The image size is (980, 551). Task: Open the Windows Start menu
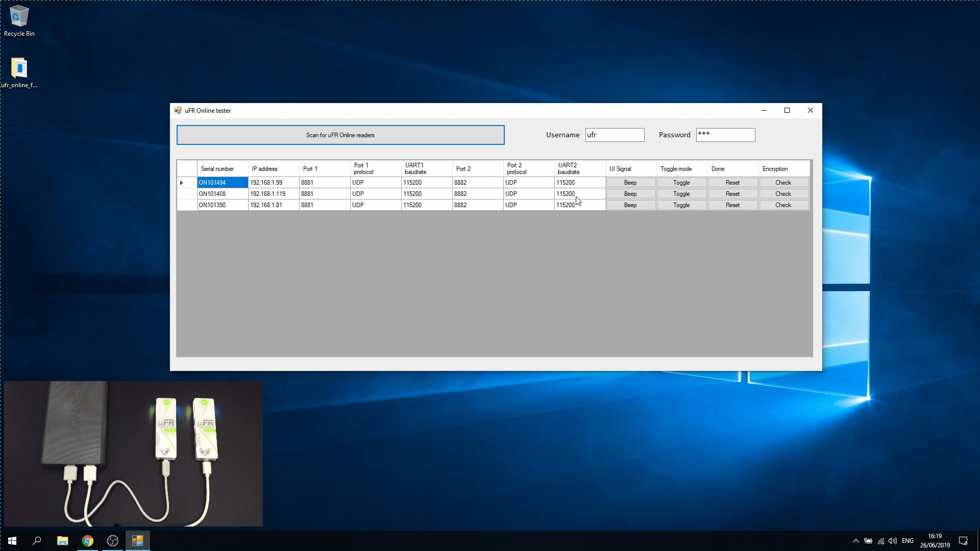click(12, 541)
